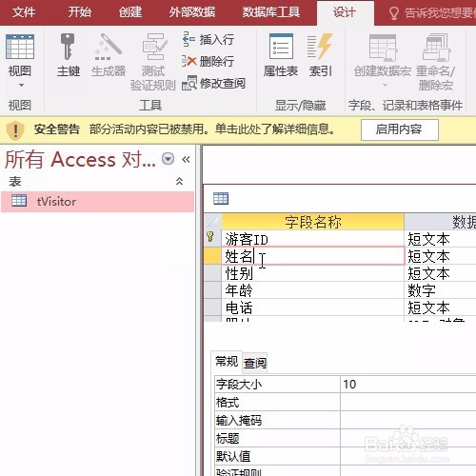Viewport: 476px width, 476px height.
Task: Switch to the 查阅 properties tab
Action: point(255,363)
